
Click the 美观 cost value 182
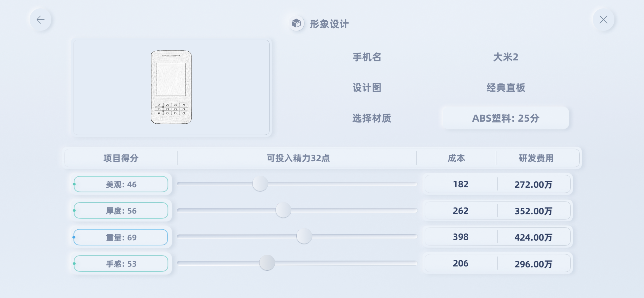[x=460, y=184]
